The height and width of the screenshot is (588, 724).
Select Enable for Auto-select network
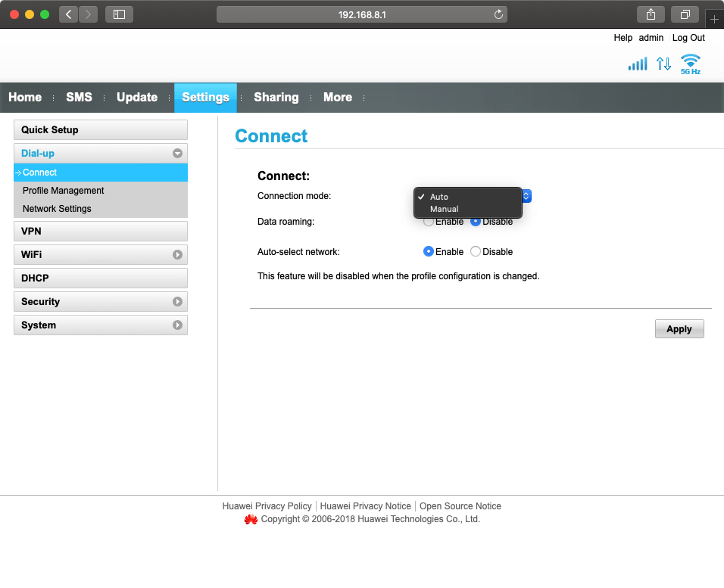pos(429,251)
